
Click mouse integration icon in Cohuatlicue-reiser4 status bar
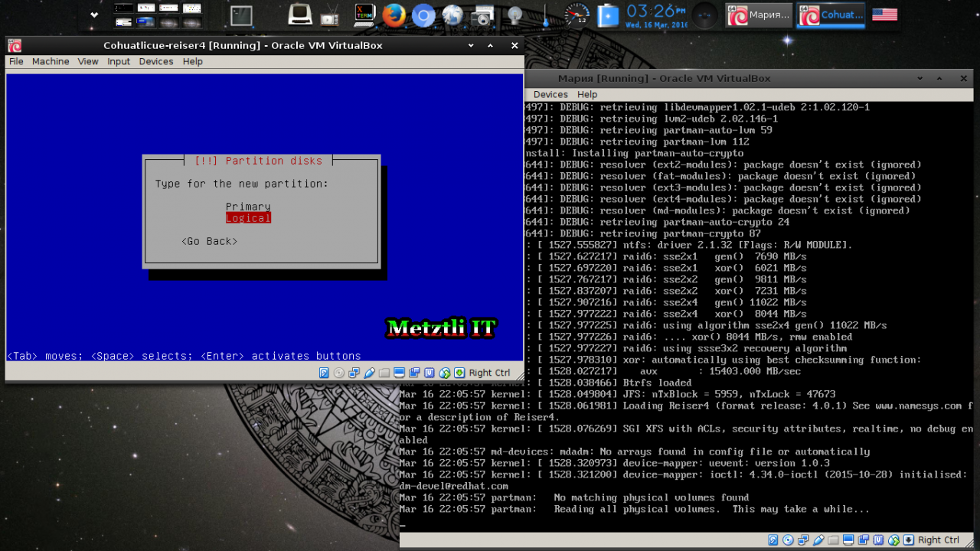tap(445, 373)
